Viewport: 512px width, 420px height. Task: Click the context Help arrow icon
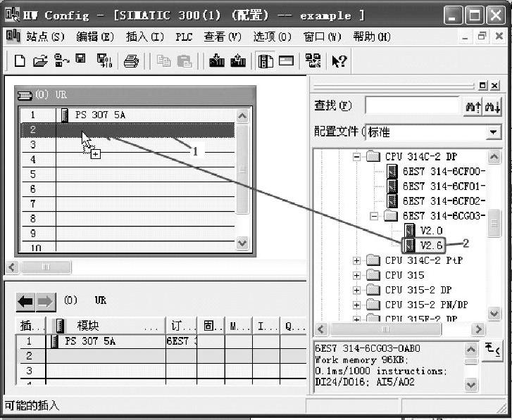click(x=339, y=61)
